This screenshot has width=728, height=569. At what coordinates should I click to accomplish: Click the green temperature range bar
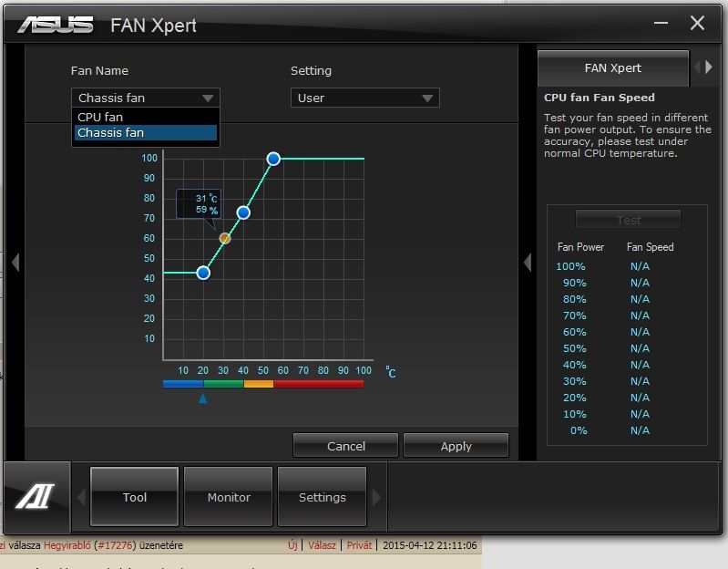click(223, 384)
